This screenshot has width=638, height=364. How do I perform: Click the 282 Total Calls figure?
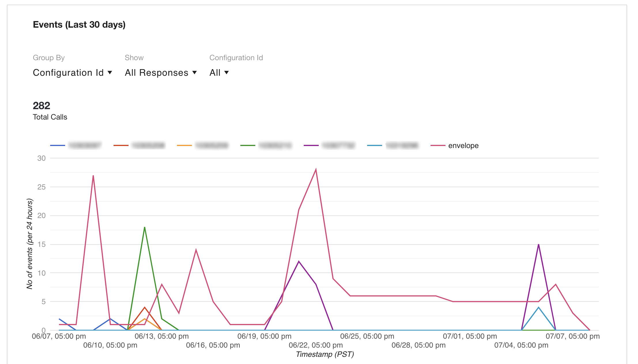41,106
